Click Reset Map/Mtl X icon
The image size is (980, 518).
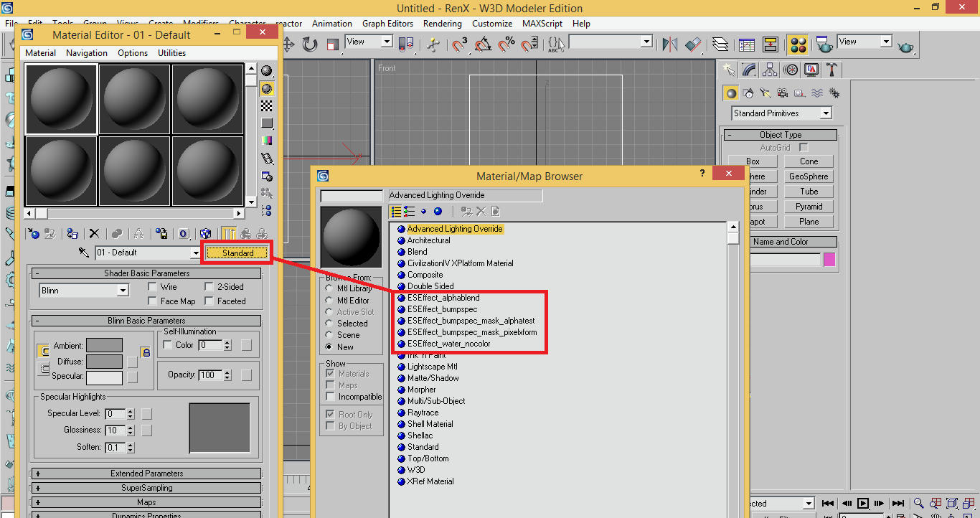point(94,233)
